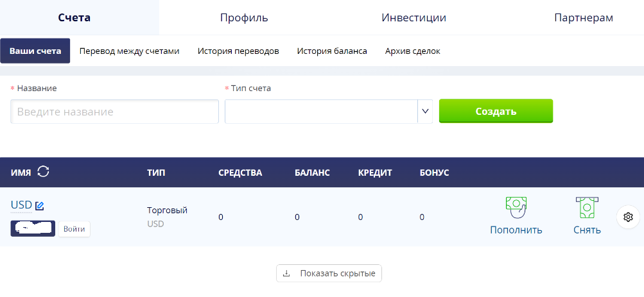Click the Пополнить deposit money icon
The image size is (644, 297).
tap(516, 208)
